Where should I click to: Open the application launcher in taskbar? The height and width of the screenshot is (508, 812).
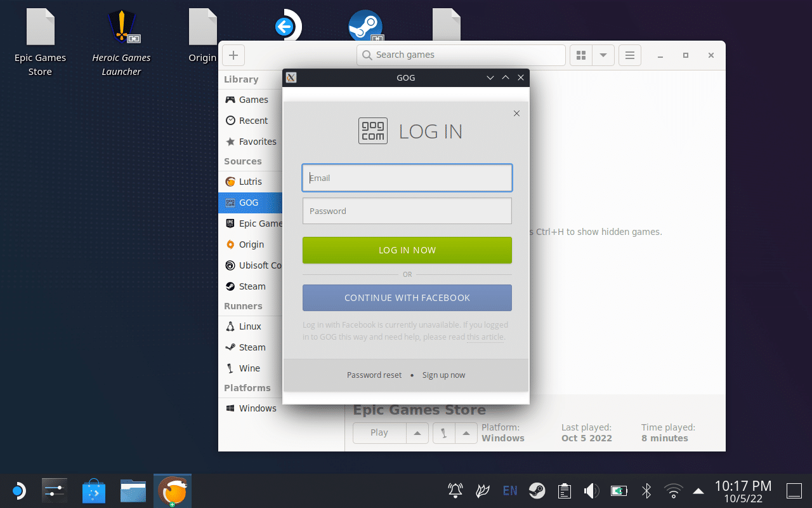18,491
